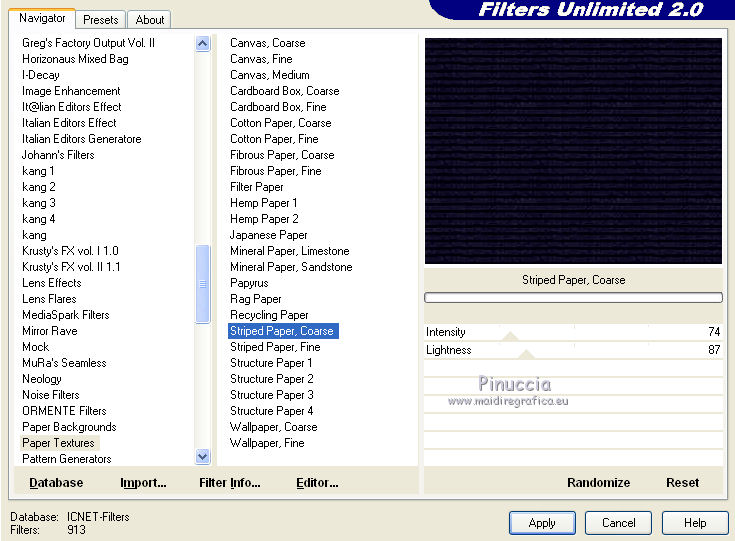This screenshot has height=541, width=735.
Task: Select the Filter Paper filter
Action: click(x=256, y=187)
